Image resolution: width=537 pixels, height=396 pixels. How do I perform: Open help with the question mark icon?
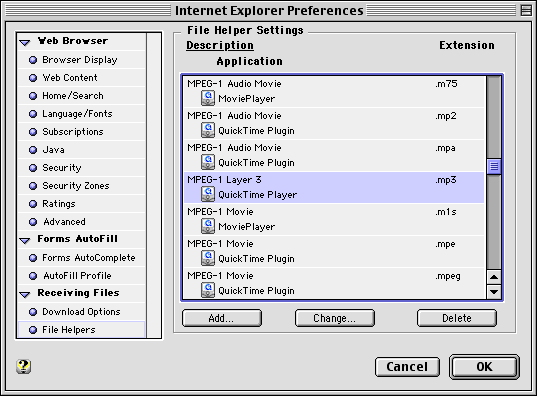point(24,367)
